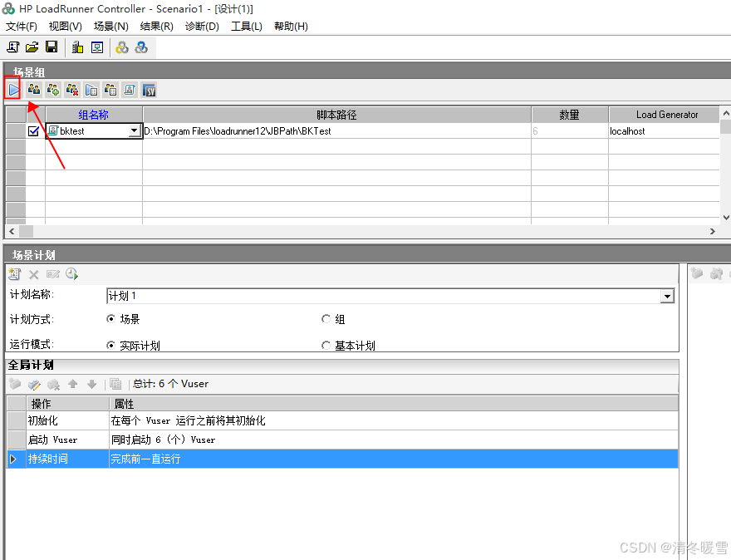The image size is (731, 560).
Task: Open the 文件(F) menu
Action: (22, 27)
